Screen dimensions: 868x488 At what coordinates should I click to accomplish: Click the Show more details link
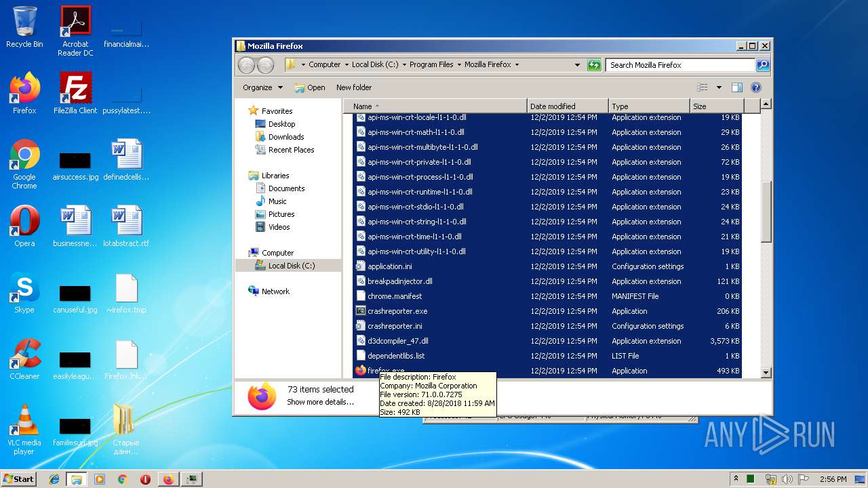(320, 402)
